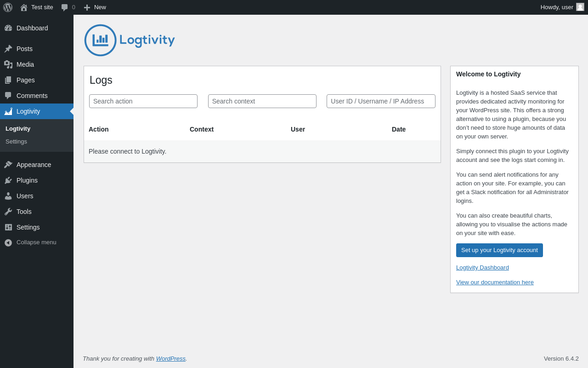The image size is (588, 368).
Task: Click the Media library icon
Action: pos(8,64)
